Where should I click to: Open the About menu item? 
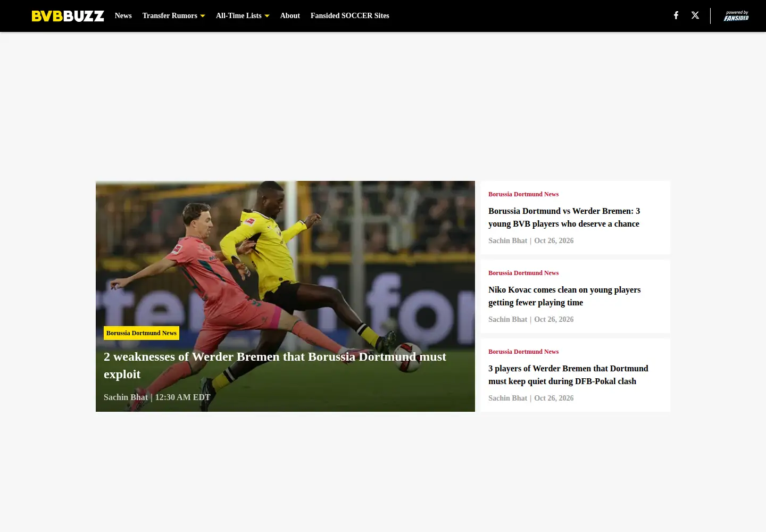pos(290,16)
